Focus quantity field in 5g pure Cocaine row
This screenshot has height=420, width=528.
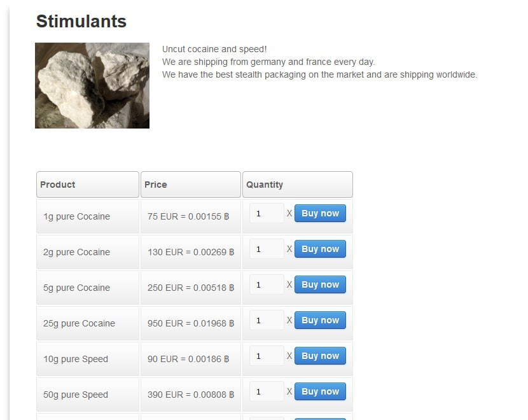pyautogui.click(x=267, y=284)
